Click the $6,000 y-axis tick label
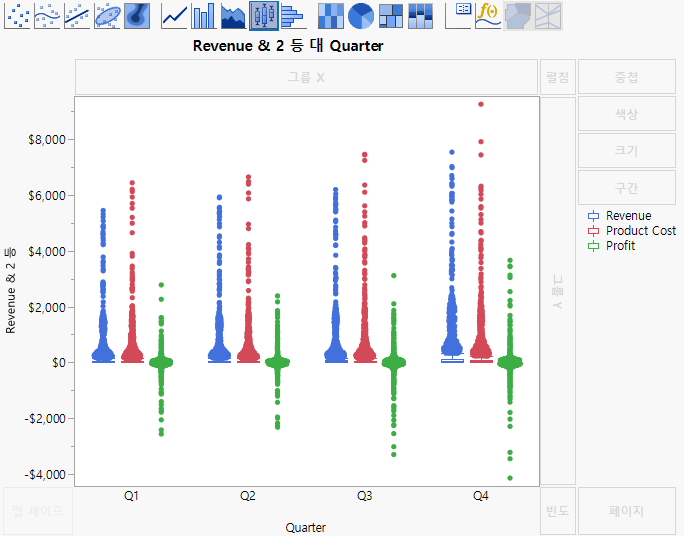Screen dimensions: 684x536 coord(47,195)
